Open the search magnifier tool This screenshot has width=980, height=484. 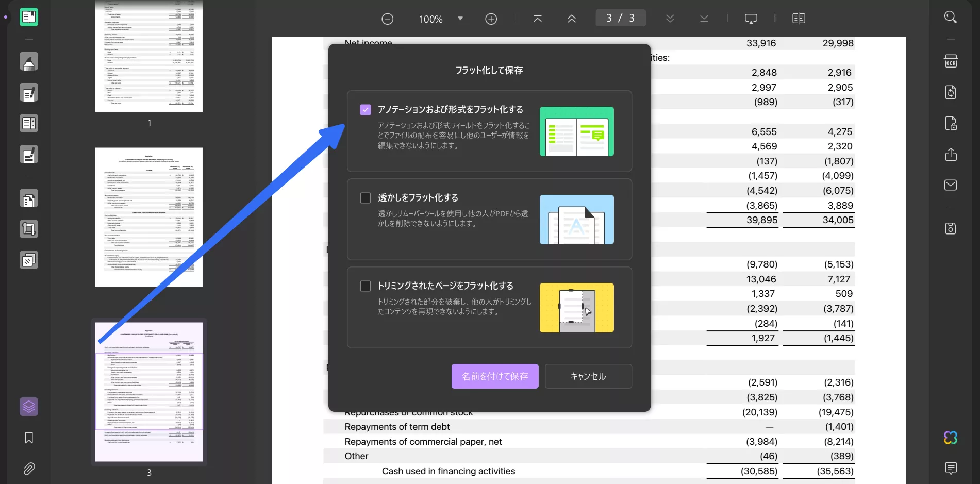coord(951,17)
